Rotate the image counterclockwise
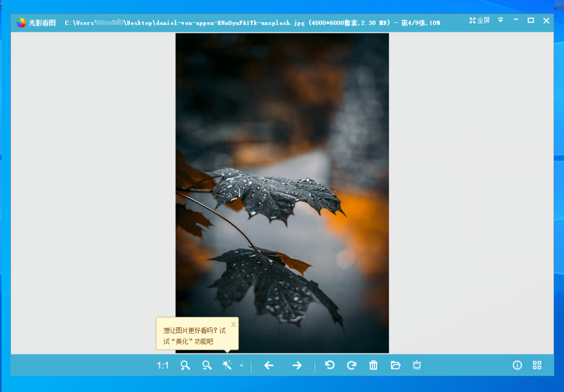The height and width of the screenshot is (392, 564). (330, 365)
